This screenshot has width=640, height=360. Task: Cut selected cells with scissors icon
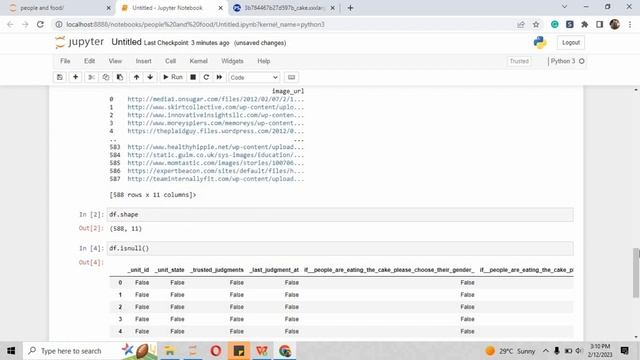[x=91, y=77]
